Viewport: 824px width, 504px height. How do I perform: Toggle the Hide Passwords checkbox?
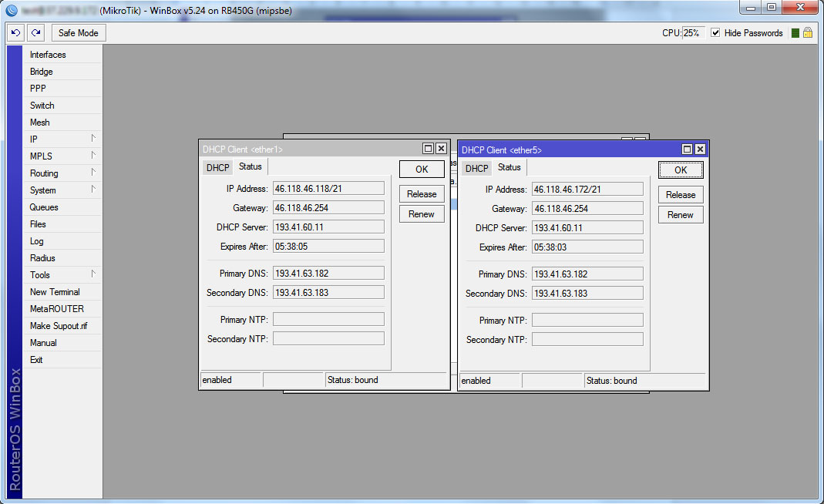coord(715,33)
